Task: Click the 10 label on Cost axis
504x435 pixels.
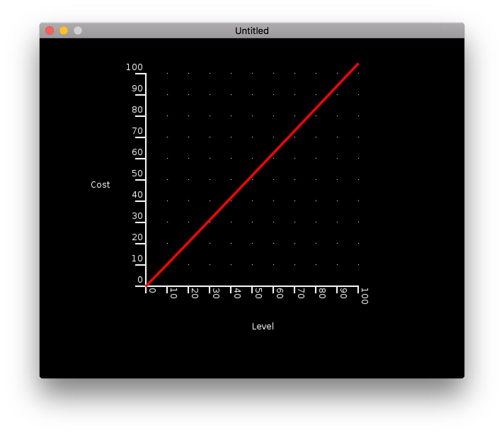Action: (x=137, y=258)
